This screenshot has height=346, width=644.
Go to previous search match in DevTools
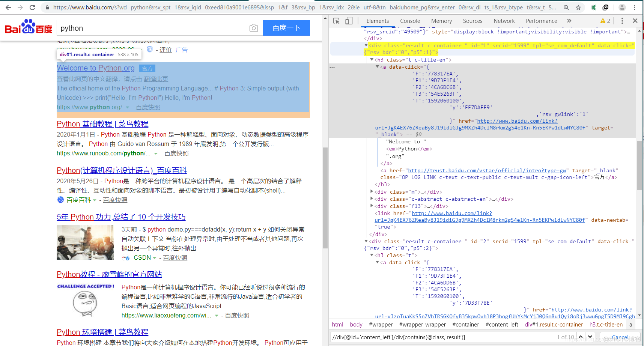click(581, 337)
